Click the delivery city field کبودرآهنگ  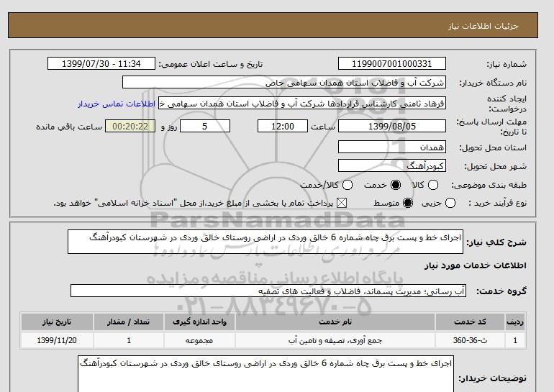tap(392, 166)
